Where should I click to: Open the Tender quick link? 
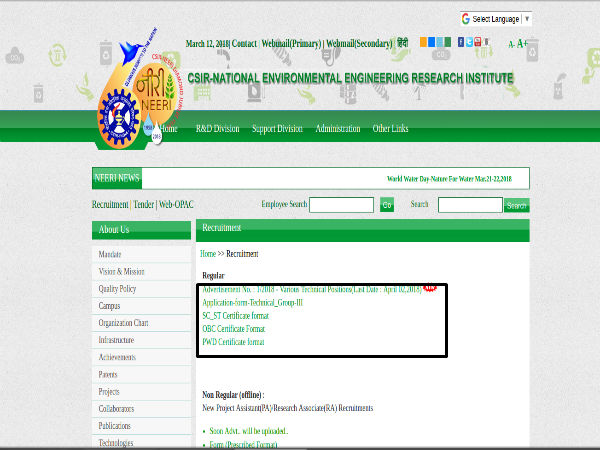[x=143, y=205]
